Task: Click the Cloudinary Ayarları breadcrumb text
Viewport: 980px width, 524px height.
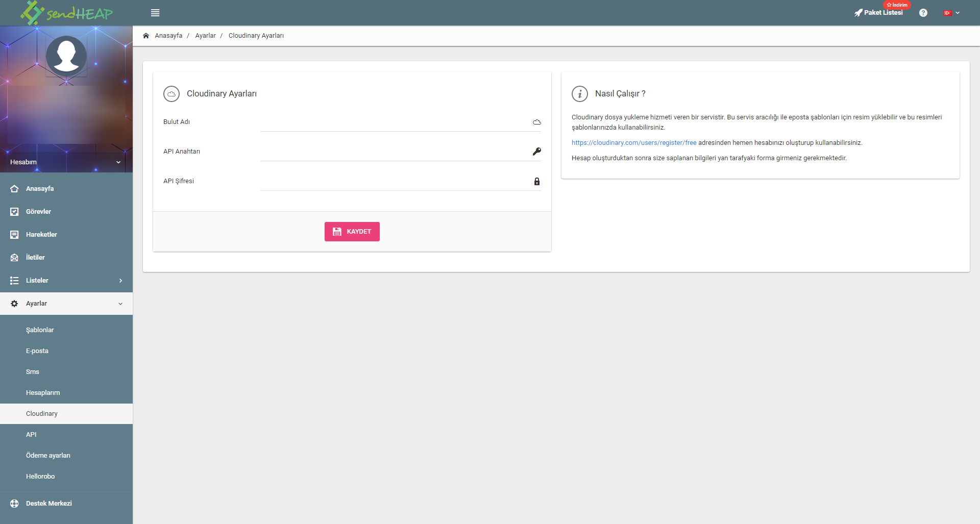Action: [x=256, y=36]
